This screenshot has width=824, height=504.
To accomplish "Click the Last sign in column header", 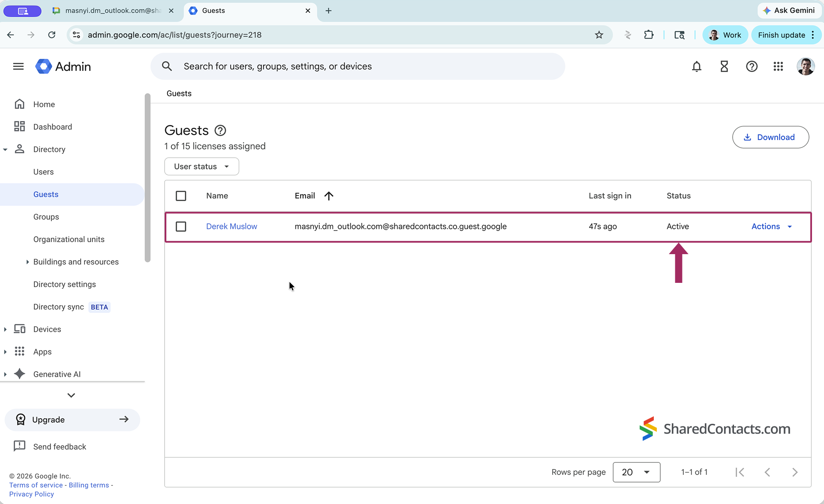I will click(x=610, y=196).
